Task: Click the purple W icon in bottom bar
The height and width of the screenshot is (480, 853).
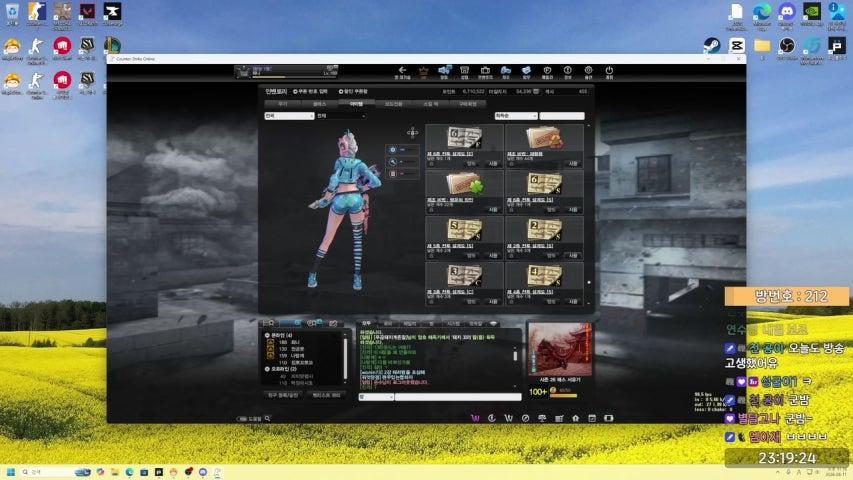Action: (x=475, y=418)
